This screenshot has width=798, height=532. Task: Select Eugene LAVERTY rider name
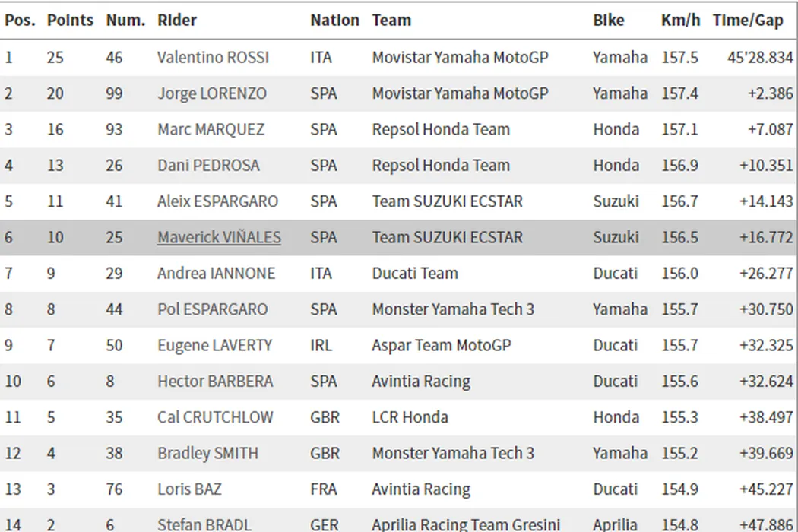(214, 346)
